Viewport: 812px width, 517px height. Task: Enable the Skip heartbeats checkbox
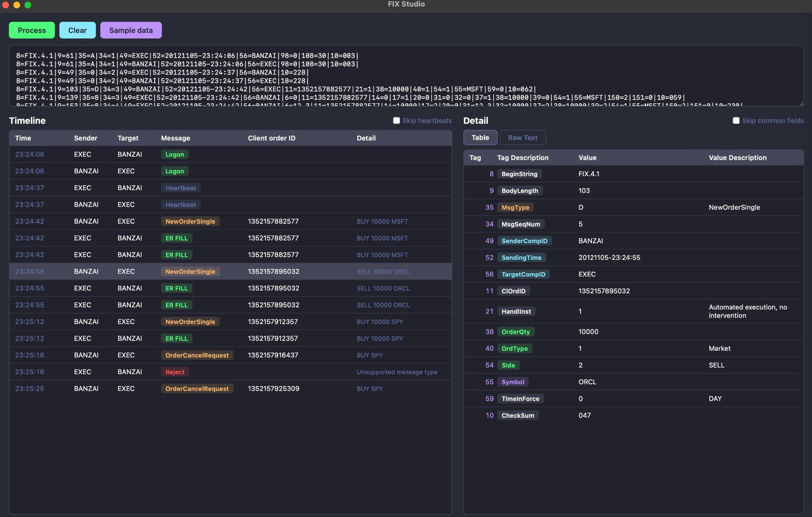coord(396,120)
